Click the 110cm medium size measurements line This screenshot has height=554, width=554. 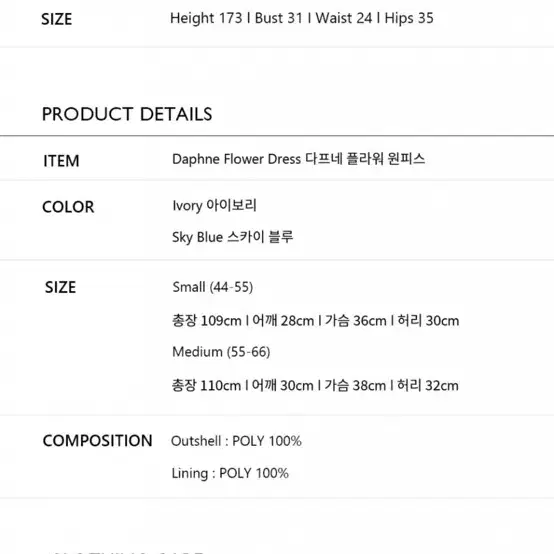click(x=315, y=385)
